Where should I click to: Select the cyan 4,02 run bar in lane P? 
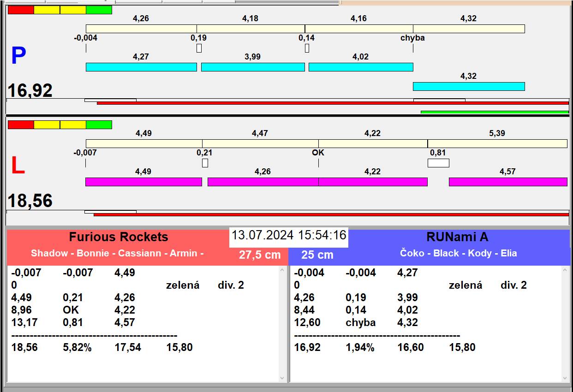coord(361,67)
